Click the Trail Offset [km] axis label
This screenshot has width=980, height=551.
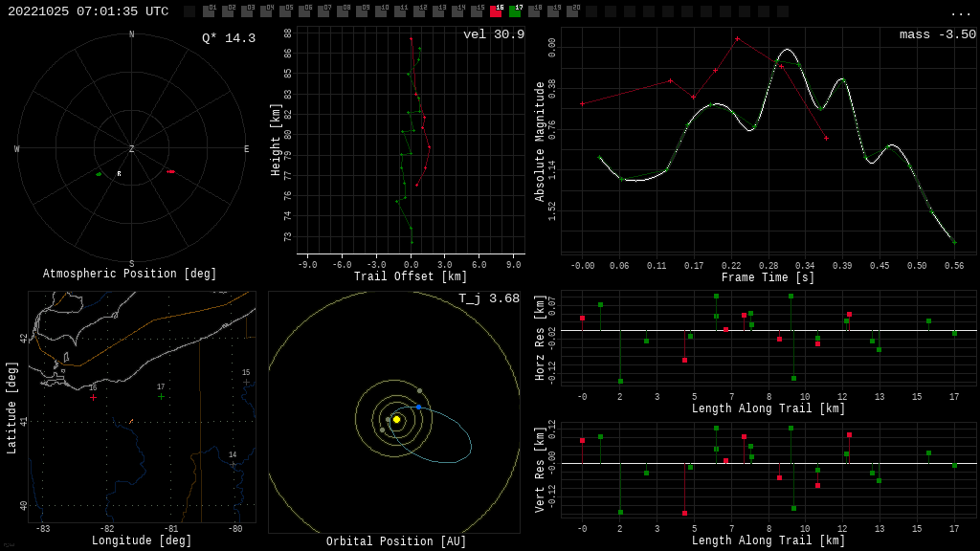411,276
